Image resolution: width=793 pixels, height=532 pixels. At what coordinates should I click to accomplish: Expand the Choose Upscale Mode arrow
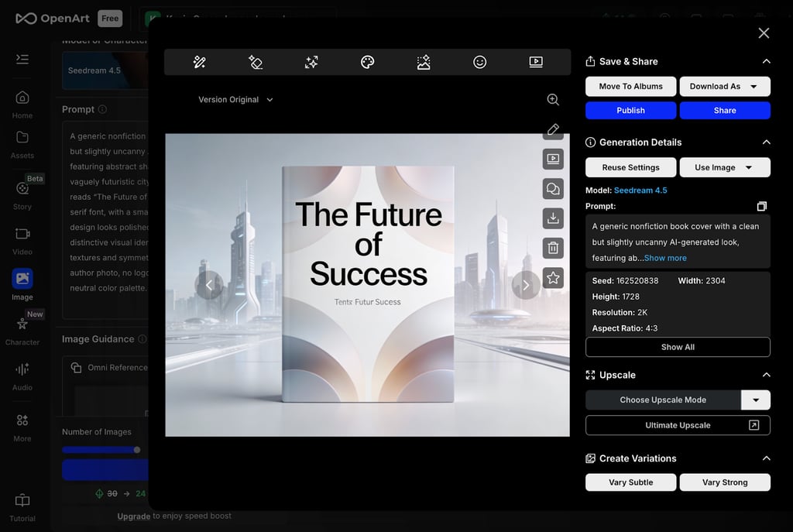click(x=756, y=400)
